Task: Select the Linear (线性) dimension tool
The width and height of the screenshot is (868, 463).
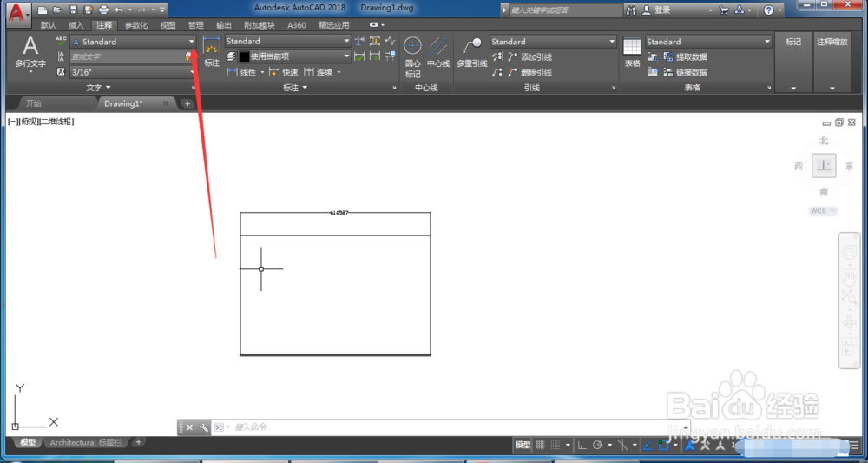Action: (x=242, y=73)
